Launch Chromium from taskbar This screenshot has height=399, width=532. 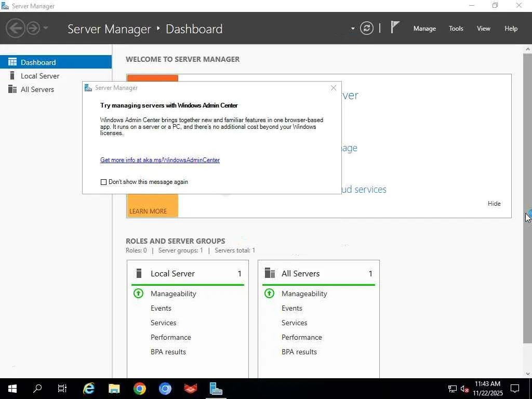click(165, 389)
